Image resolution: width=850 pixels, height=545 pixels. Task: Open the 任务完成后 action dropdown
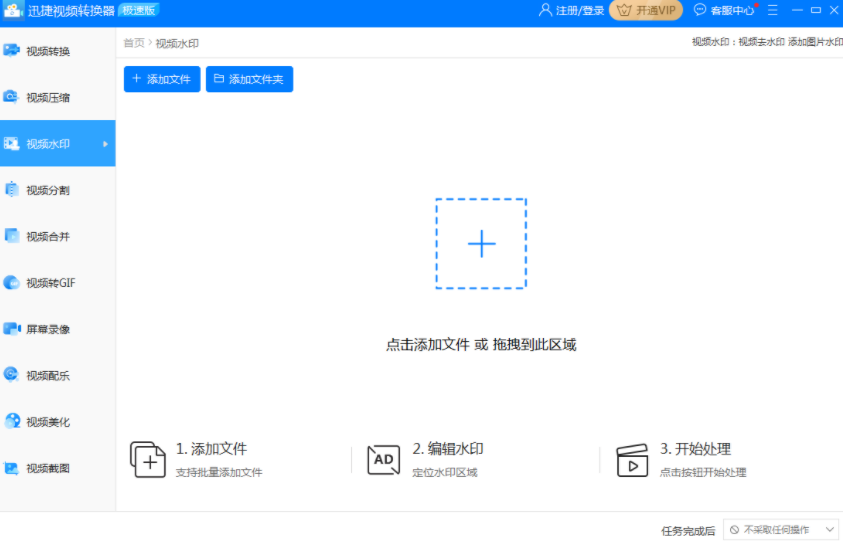[783, 530]
